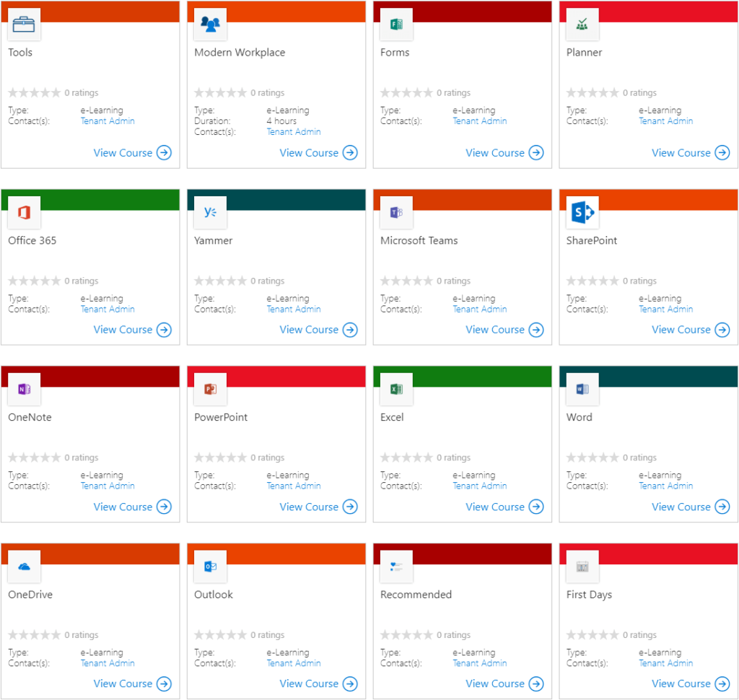Select the SharePoint app icon
739x700 pixels.
(x=582, y=212)
